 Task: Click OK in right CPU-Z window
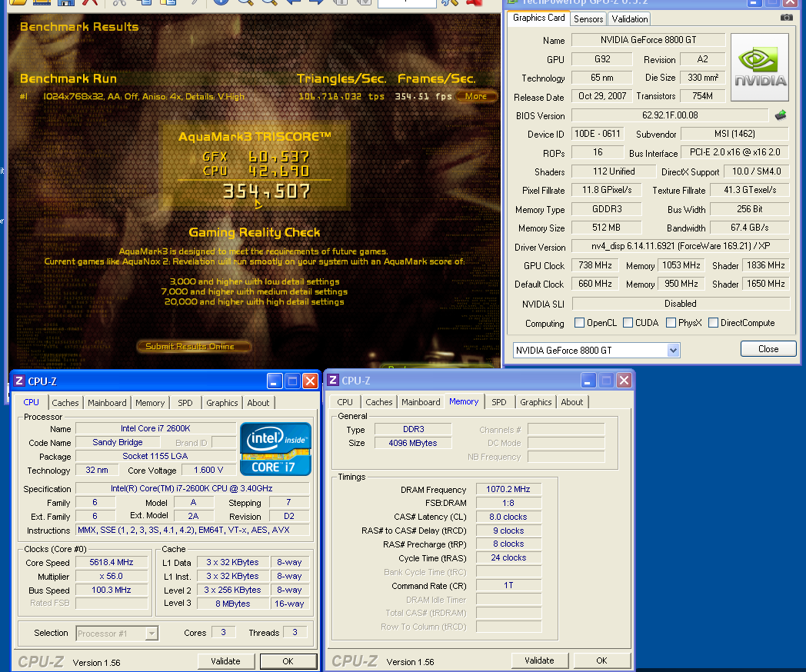coord(601,660)
